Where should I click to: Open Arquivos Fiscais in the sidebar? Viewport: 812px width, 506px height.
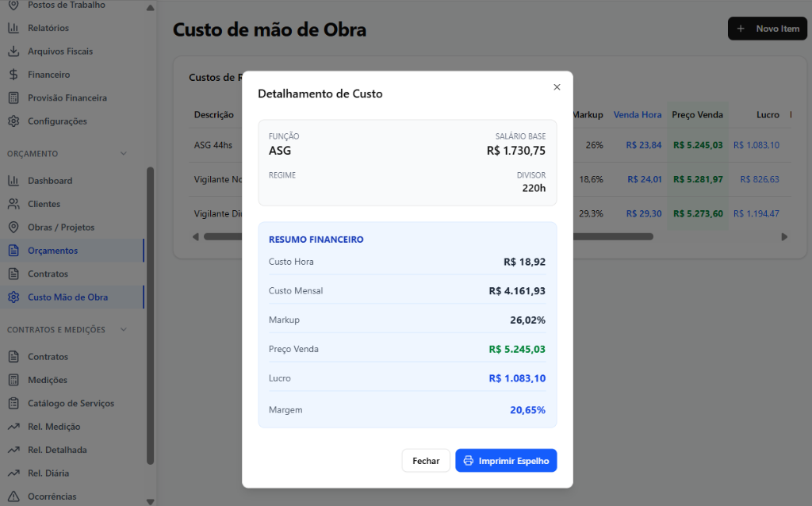click(60, 52)
